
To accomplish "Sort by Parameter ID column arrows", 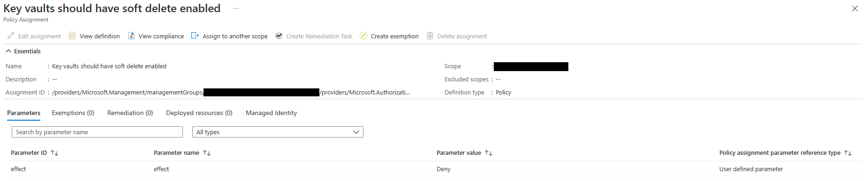I will (54, 153).
